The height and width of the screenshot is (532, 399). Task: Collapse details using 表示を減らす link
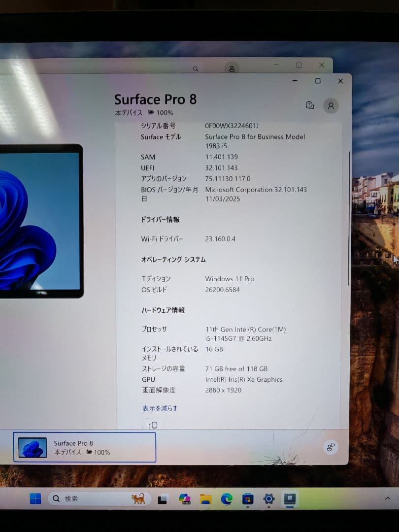coord(159,408)
